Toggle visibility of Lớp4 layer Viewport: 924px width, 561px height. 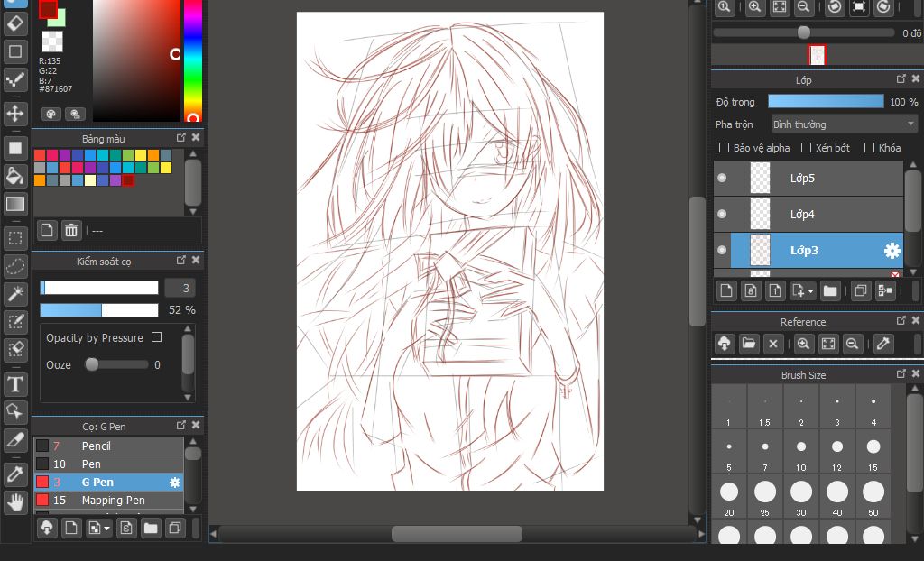click(x=722, y=214)
